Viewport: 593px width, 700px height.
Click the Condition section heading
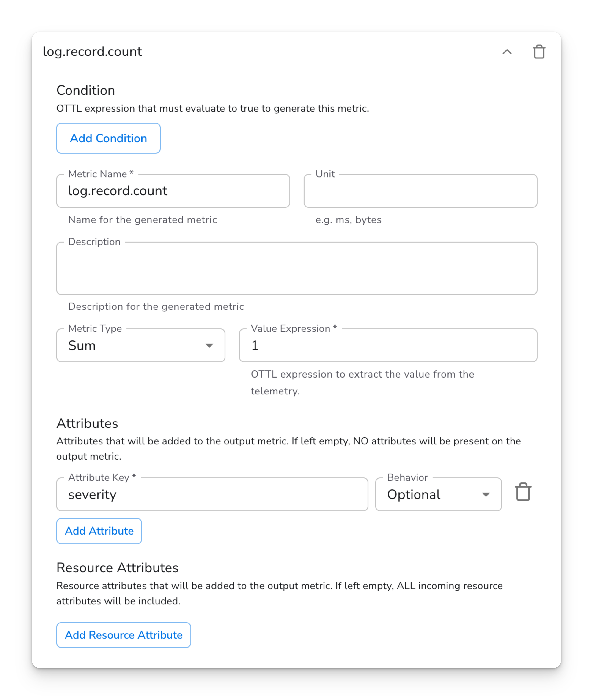click(x=86, y=91)
